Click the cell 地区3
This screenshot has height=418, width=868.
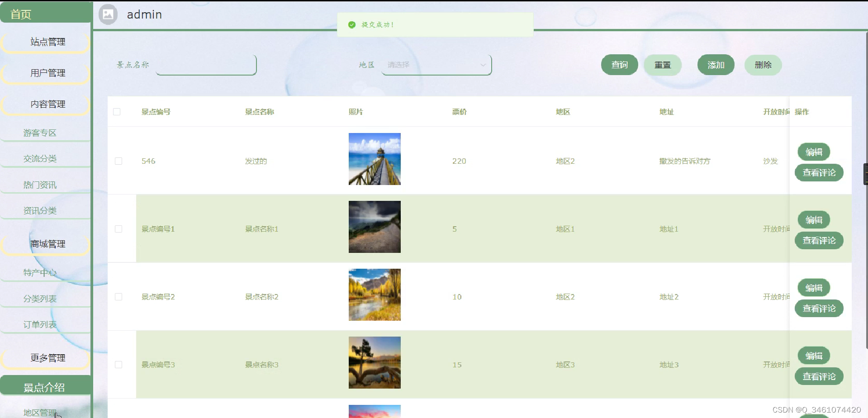click(565, 365)
